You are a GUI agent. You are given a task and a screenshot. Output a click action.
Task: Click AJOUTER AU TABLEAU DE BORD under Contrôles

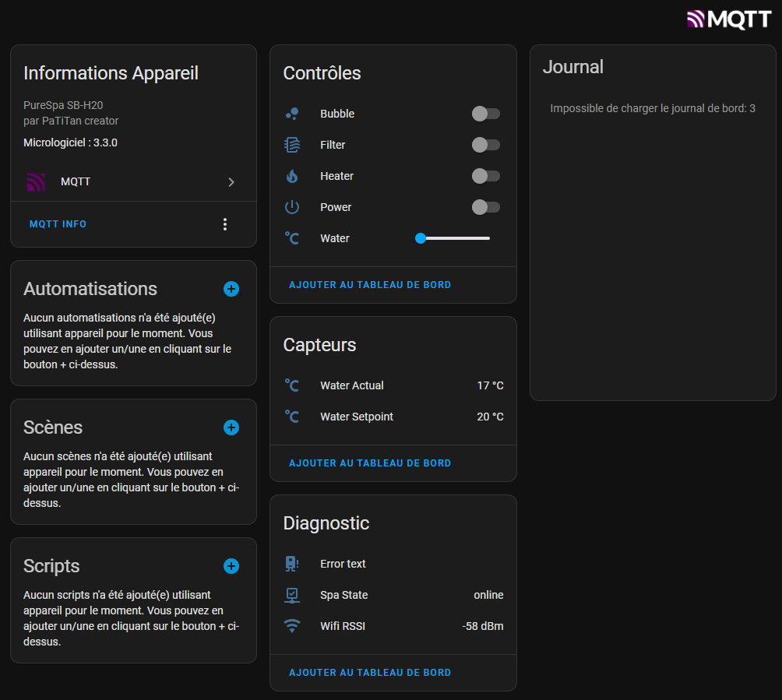pyautogui.click(x=370, y=285)
